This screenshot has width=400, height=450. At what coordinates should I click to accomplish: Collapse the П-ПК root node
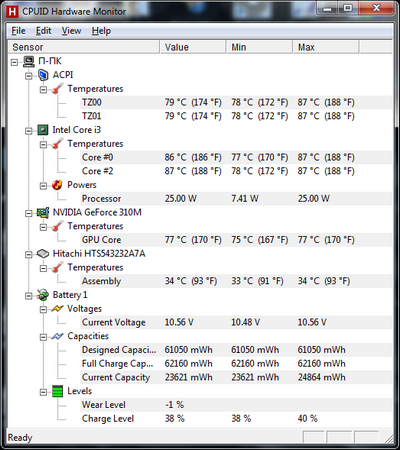(14, 62)
